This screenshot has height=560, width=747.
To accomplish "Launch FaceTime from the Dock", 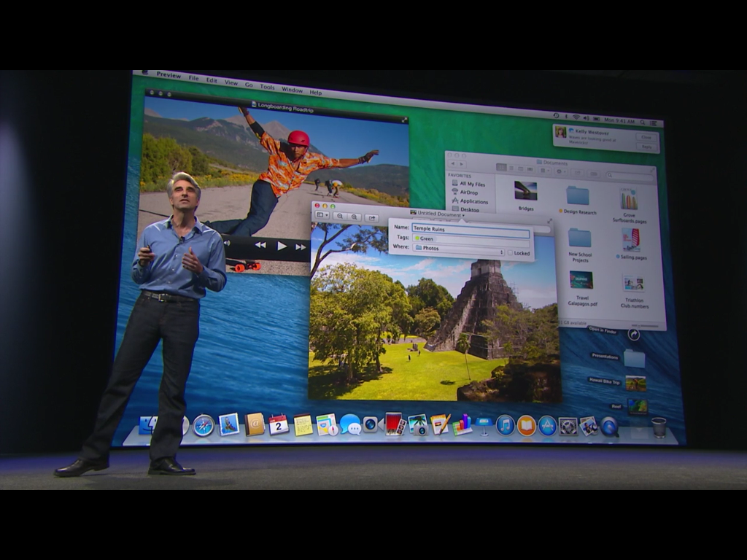I will coord(372,424).
